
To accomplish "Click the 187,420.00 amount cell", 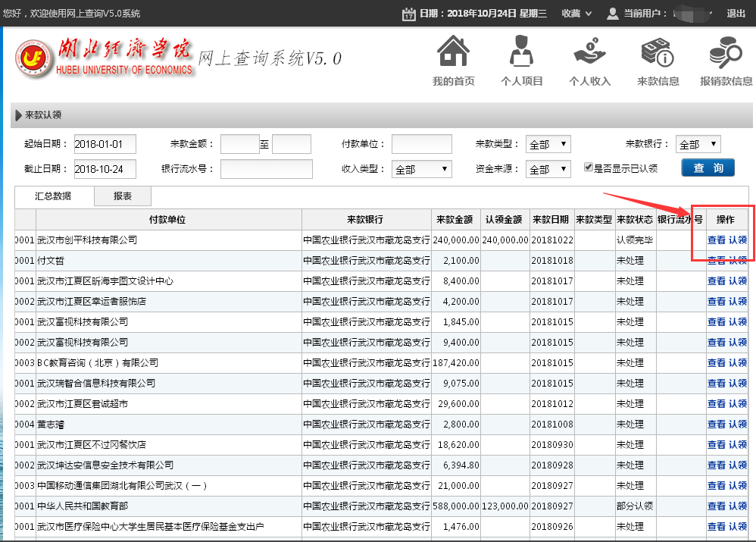I will tap(455, 362).
